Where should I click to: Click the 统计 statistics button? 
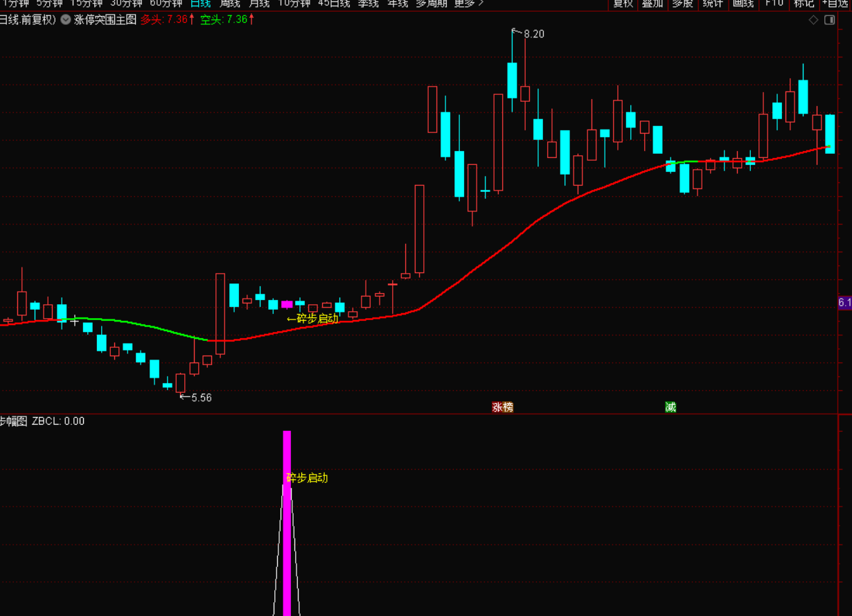click(x=712, y=3)
